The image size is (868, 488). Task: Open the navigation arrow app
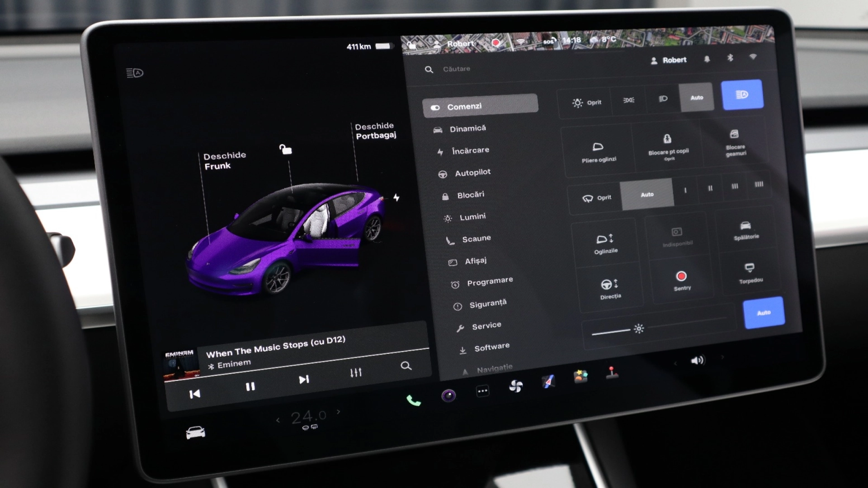tap(548, 382)
